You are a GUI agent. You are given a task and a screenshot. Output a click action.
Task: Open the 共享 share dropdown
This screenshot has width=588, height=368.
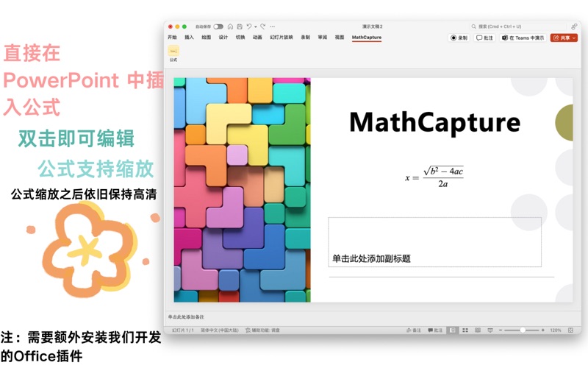coord(564,38)
